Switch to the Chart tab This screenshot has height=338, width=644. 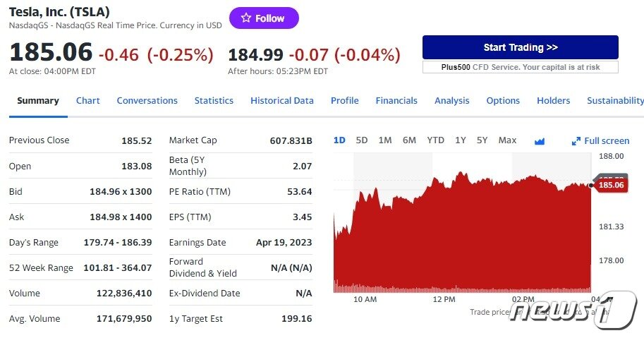(x=88, y=101)
